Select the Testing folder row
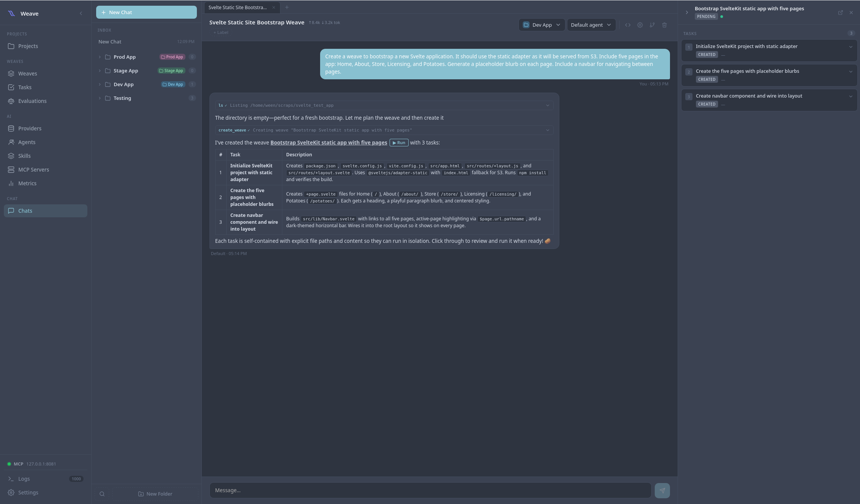Viewport: 860px width, 504px height. pyautogui.click(x=147, y=98)
